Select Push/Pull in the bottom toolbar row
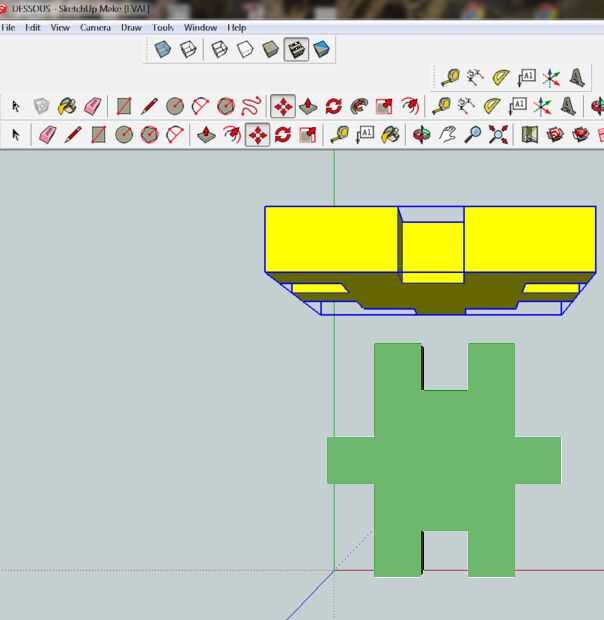Viewport: 604px width, 620px height. pyautogui.click(x=206, y=135)
